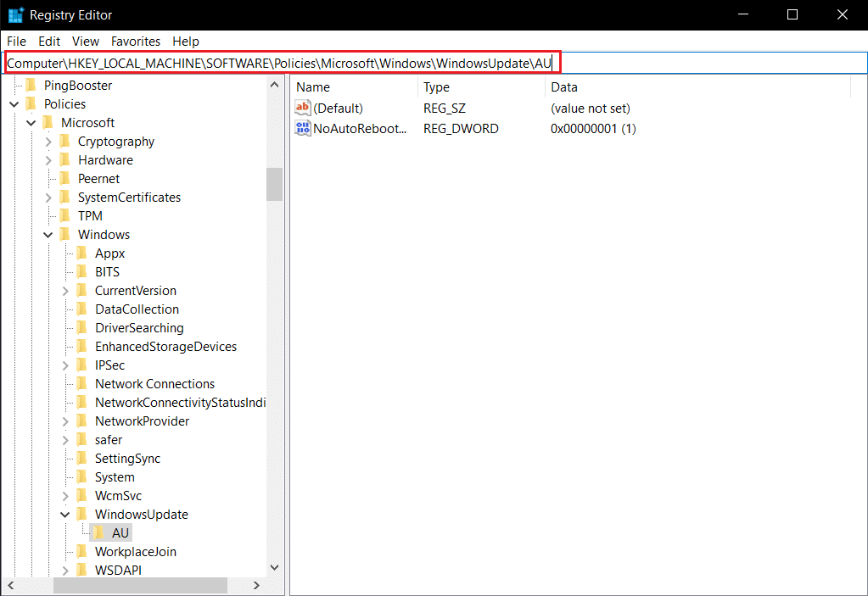Expand the SystemCertificates key
Screen dimensions: 868x596
pos(48,198)
